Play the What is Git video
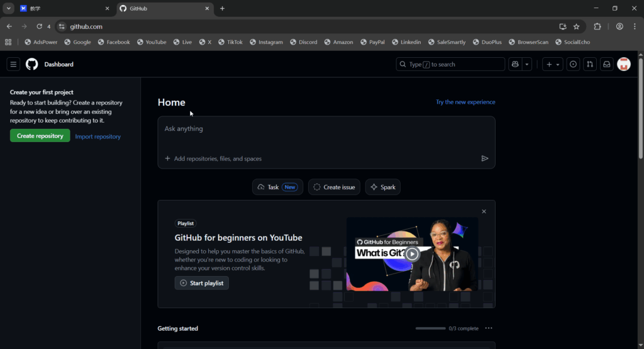This screenshot has height=349, width=644. (x=412, y=254)
